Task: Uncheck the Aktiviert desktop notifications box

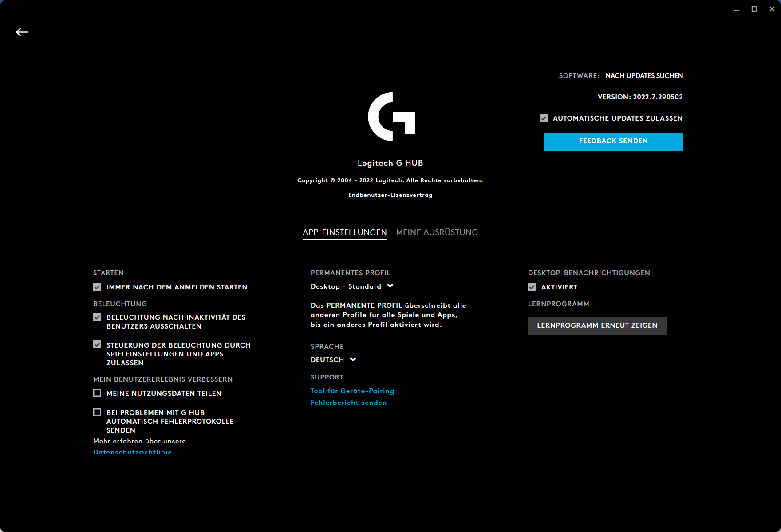Action: click(532, 287)
